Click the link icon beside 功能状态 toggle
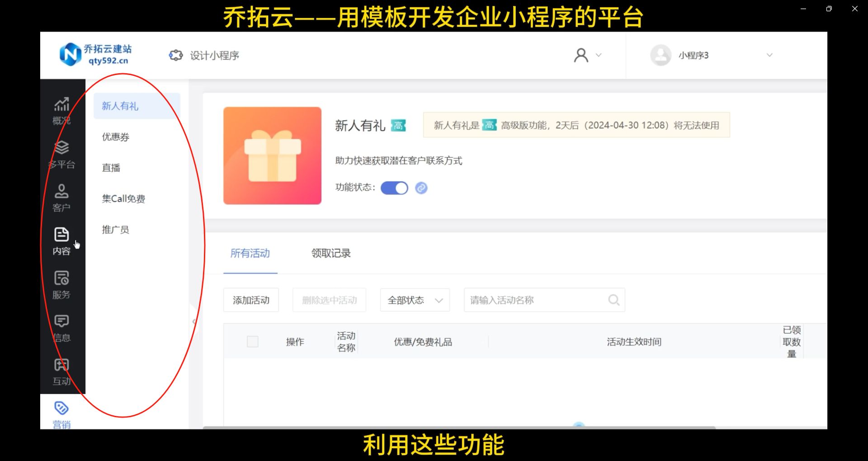The height and width of the screenshot is (461, 868). 421,188
